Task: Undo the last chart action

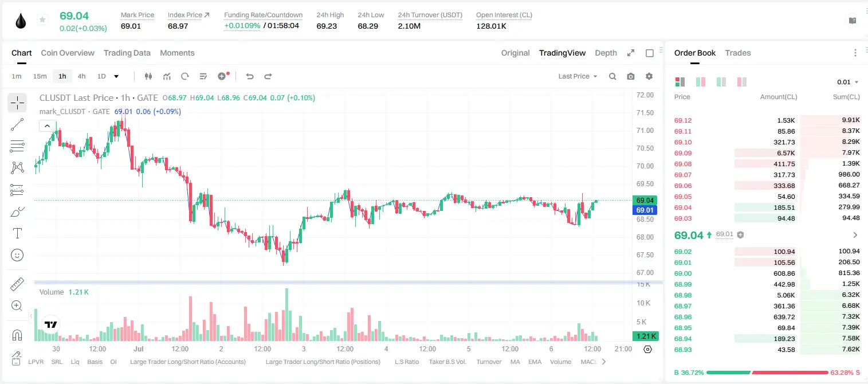Action: [250, 76]
